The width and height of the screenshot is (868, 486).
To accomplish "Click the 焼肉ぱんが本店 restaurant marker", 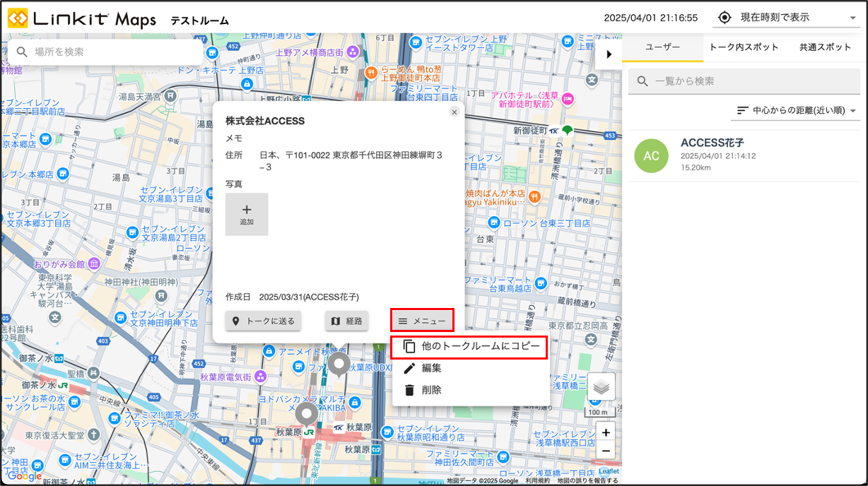I will (x=534, y=197).
